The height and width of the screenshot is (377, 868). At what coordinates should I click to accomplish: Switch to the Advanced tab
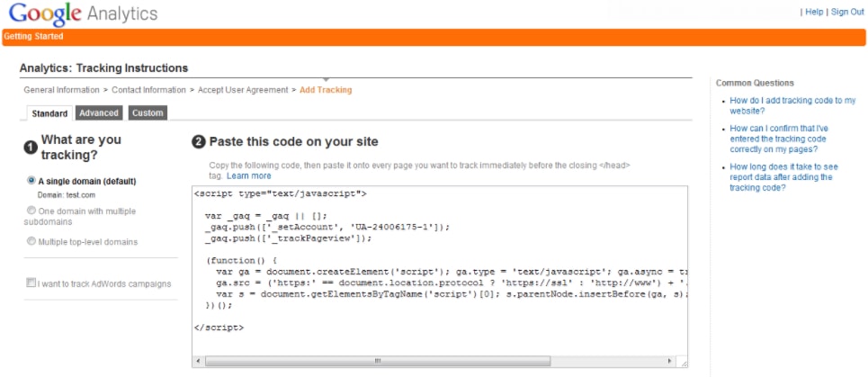pyautogui.click(x=99, y=113)
